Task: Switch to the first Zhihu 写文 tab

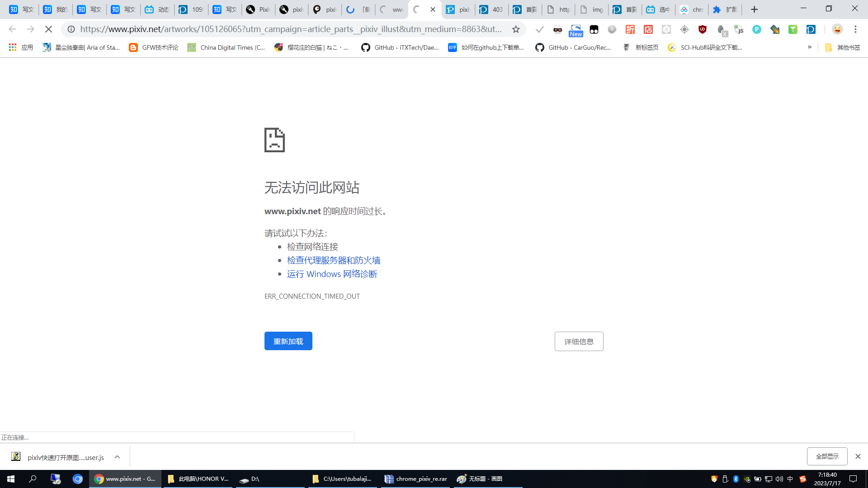Action: pyautogui.click(x=21, y=9)
